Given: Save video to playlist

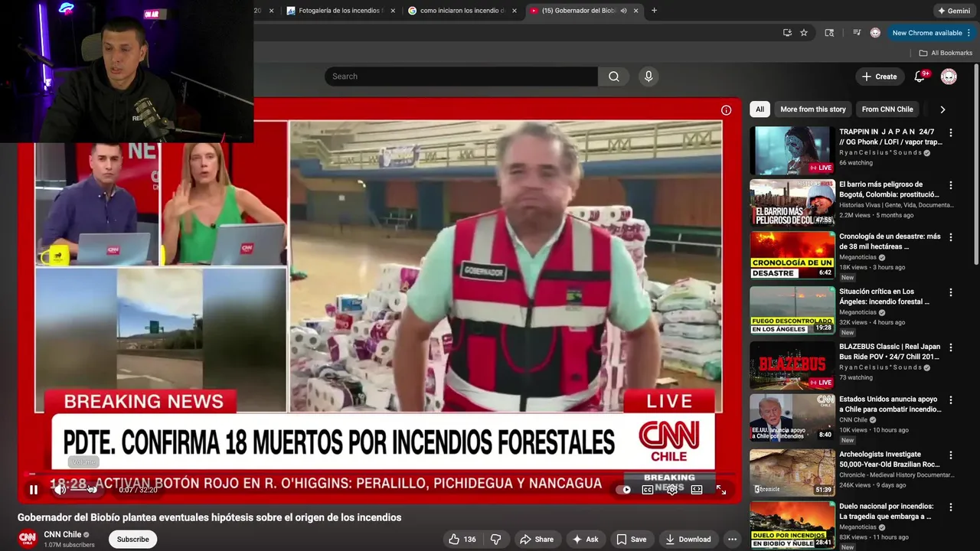Looking at the screenshot, I should coord(632,539).
